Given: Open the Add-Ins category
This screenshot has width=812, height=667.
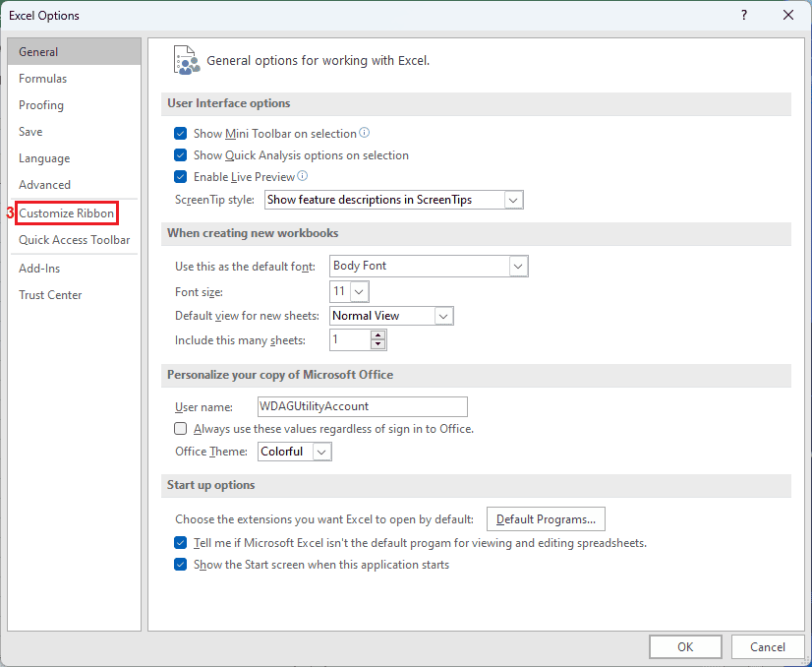Looking at the screenshot, I should click(x=75, y=269).
